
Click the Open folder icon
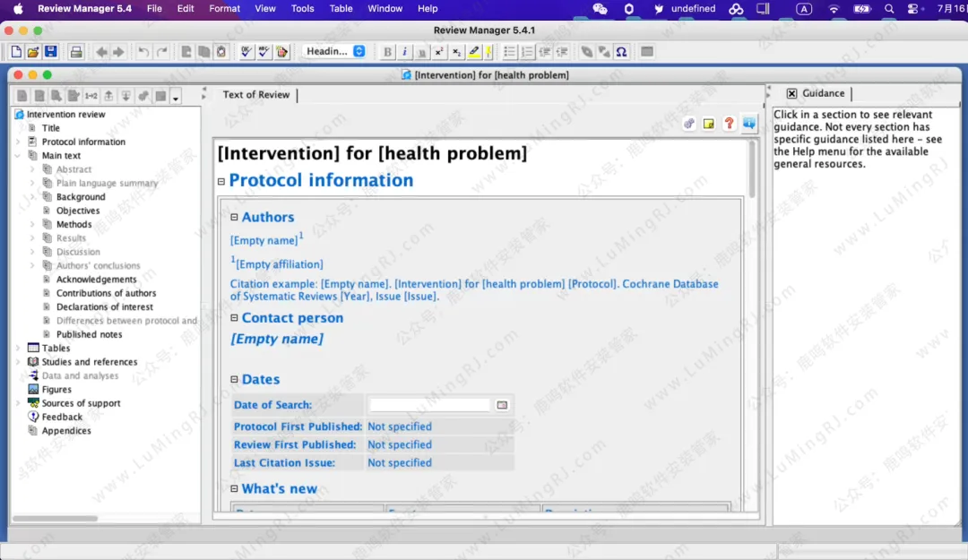click(x=33, y=52)
